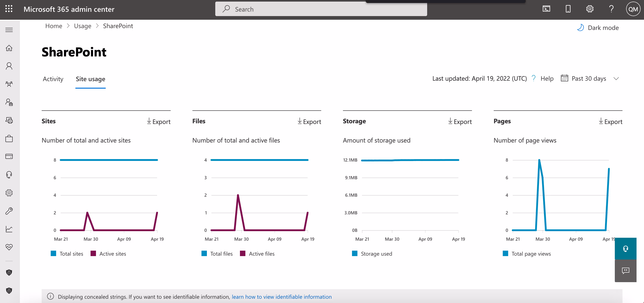
Task: Click the Health heart icon
Action: tap(9, 247)
